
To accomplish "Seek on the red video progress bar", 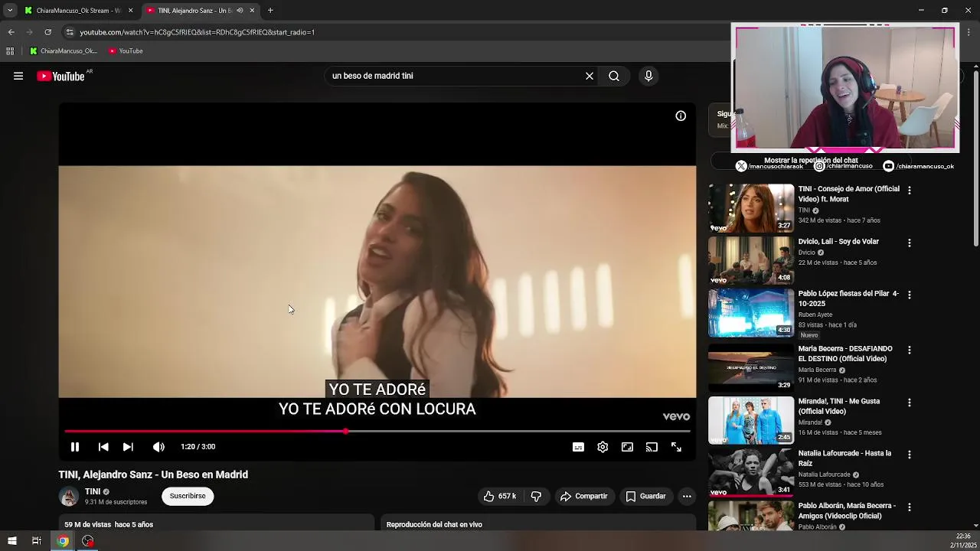I will [377, 432].
